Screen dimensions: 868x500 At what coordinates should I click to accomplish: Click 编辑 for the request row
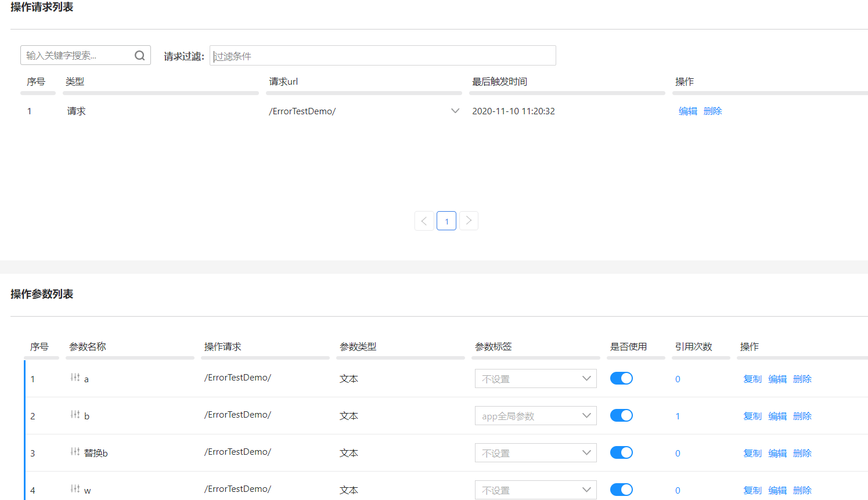687,111
